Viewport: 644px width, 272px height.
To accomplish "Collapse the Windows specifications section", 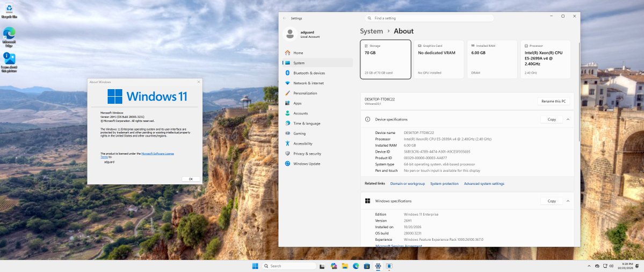I will 568,201.
